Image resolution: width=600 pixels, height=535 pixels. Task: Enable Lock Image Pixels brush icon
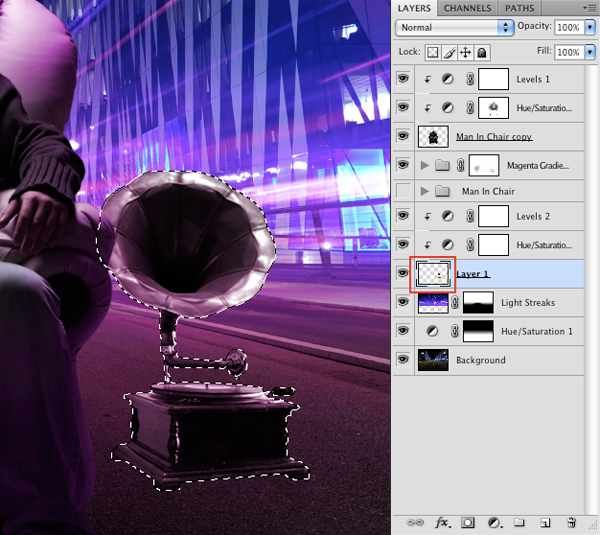[449, 51]
